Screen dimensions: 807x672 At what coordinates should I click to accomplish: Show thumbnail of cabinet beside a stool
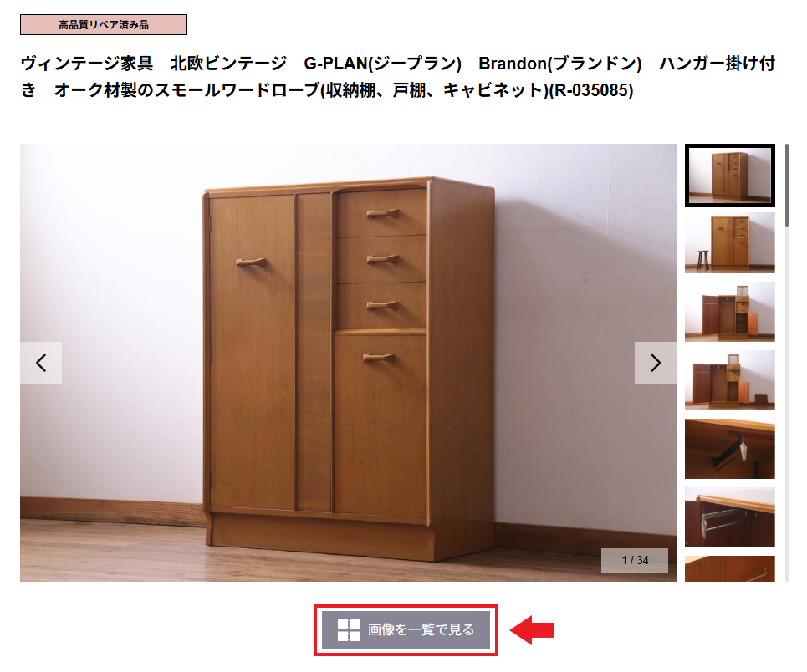[x=730, y=243]
